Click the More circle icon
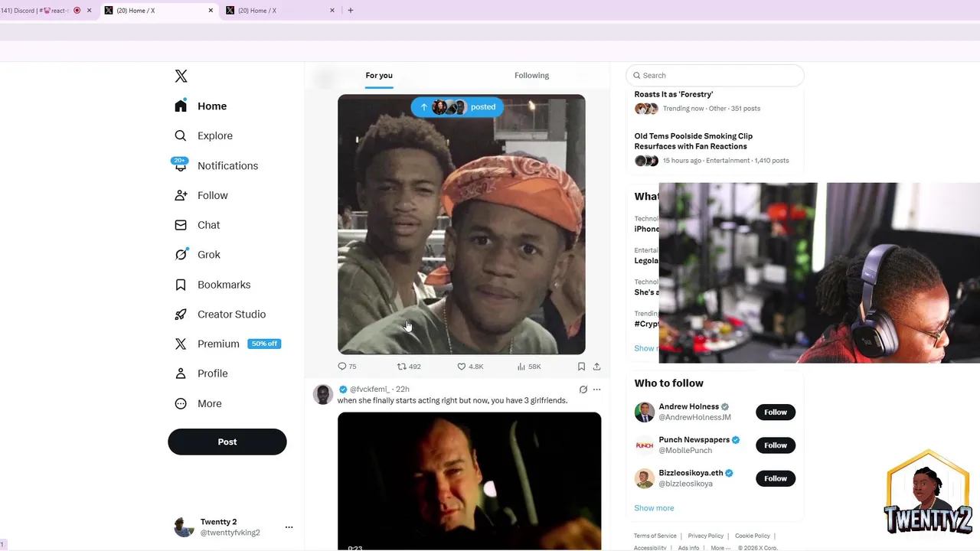This screenshot has height=551, width=980. point(181,403)
